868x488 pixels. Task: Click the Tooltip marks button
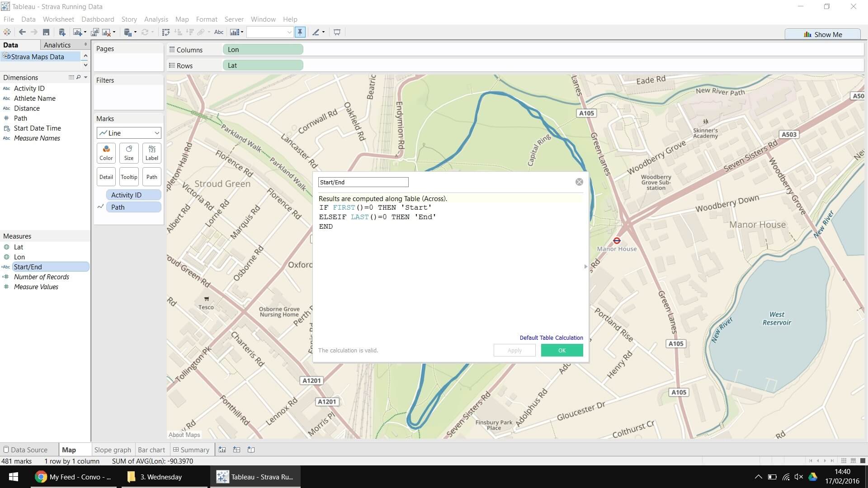coord(129,177)
